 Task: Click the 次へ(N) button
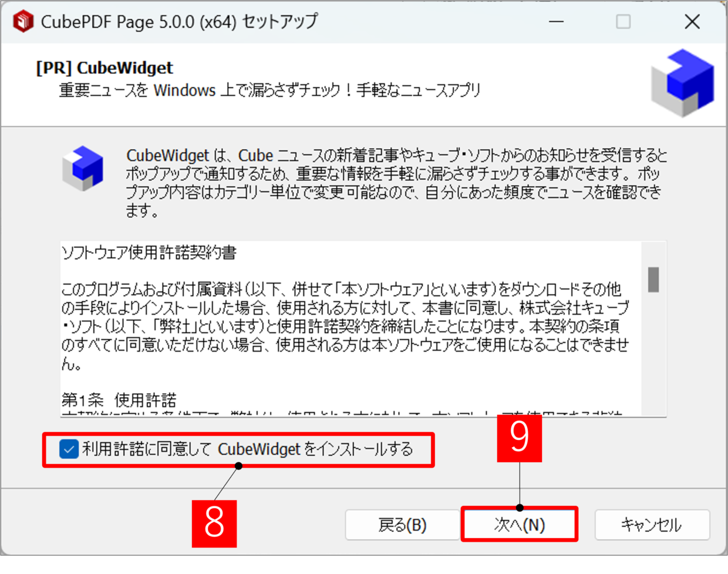pos(520,524)
